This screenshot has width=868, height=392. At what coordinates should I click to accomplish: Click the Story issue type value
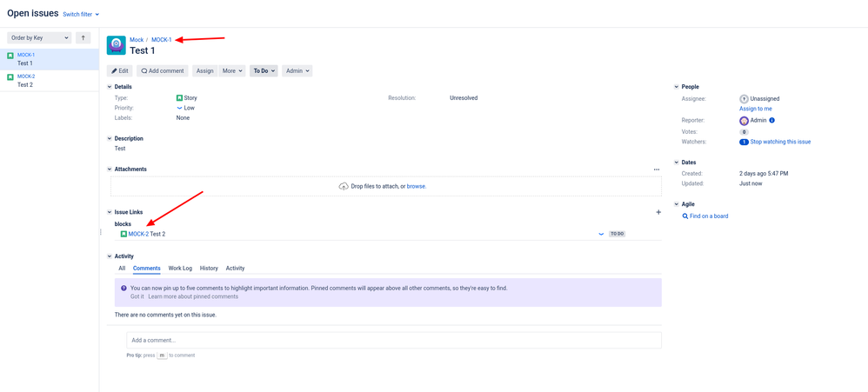click(190, 98)
